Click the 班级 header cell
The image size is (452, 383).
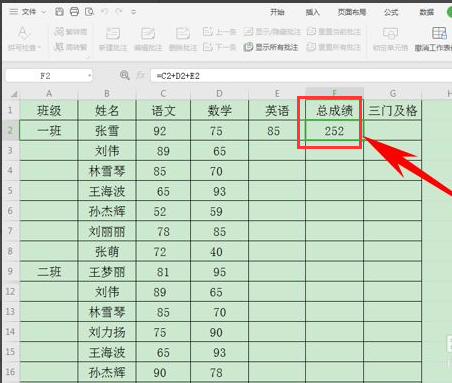point(49,110)
